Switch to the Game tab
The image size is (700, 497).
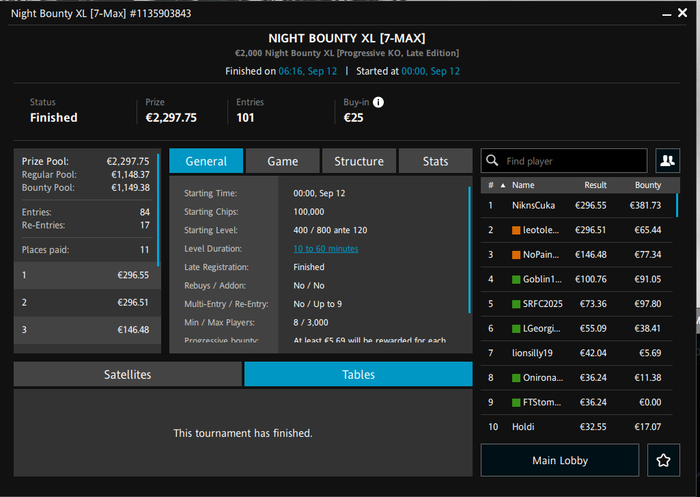coord(282,161)
